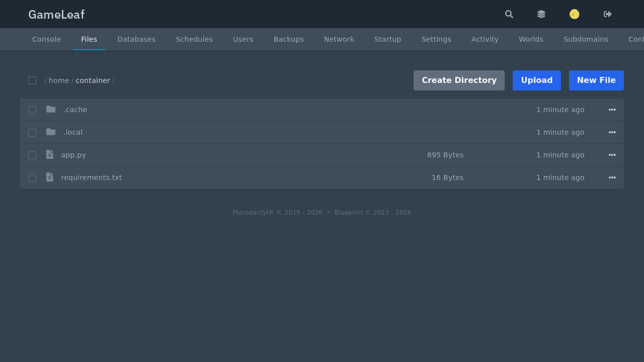Click the requirements.txt file icon
Viewport: 644px width, 362px height.
coord(49,177)
